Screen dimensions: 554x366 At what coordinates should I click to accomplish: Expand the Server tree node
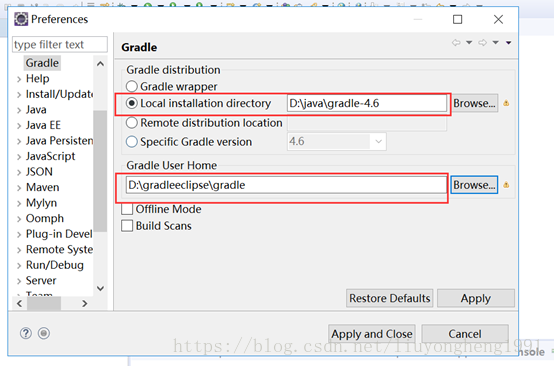19,281
